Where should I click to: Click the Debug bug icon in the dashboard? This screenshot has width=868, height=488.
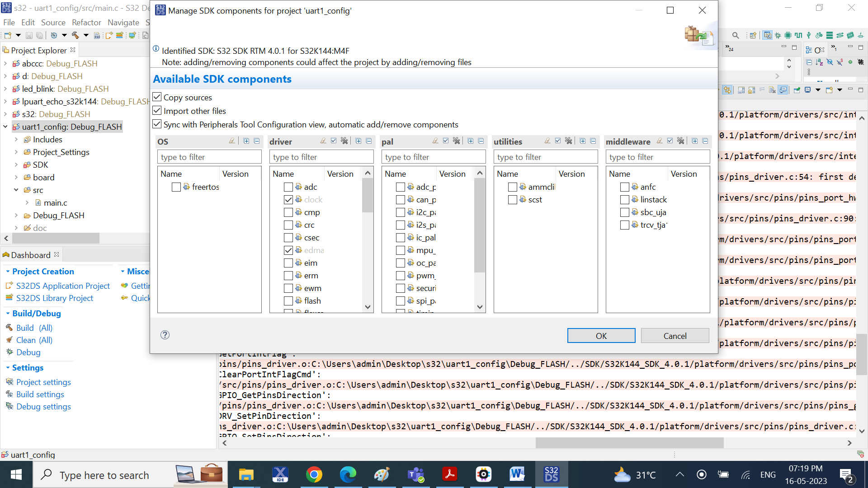(10, 352)
